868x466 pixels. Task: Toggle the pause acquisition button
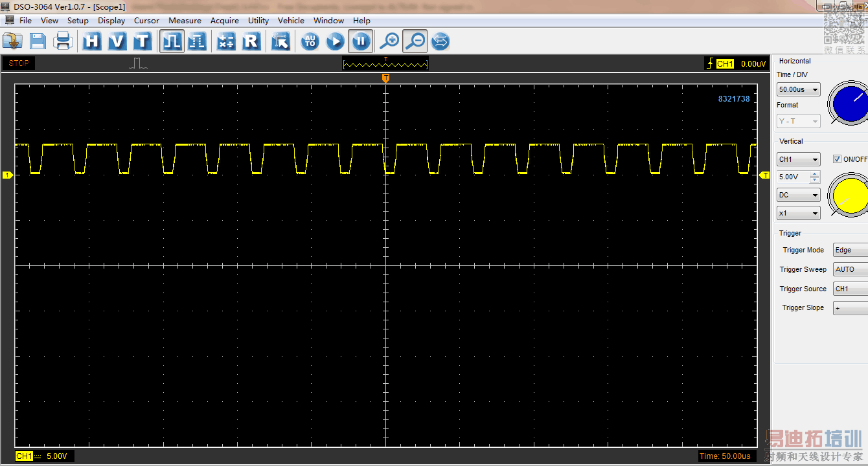click(360, 41)
